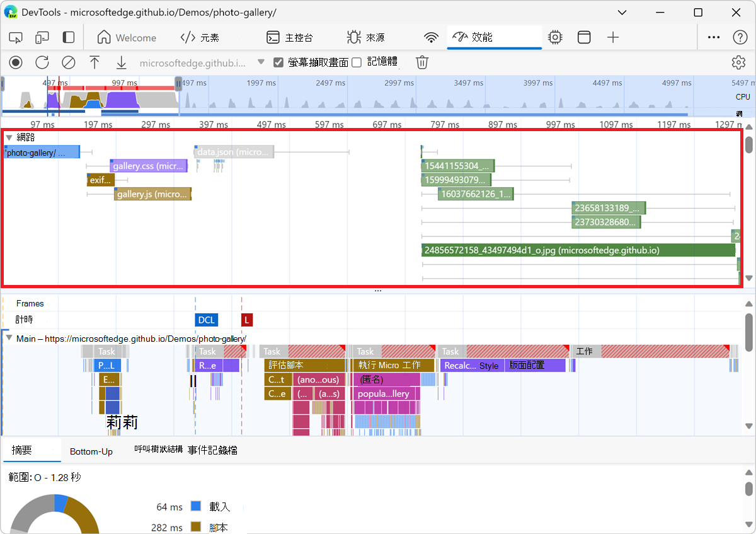Viewport: 756px width, 534px height.
Task: Click the blue 載入 legend swatch
Action: coord(195,506)
